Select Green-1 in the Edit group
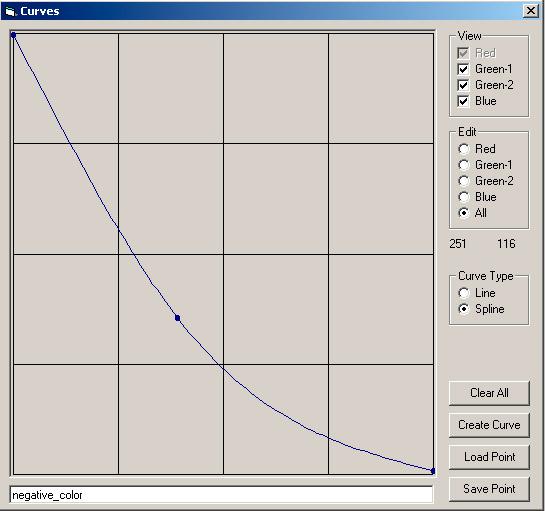545x511 pixels. click(x=464, y=165)
